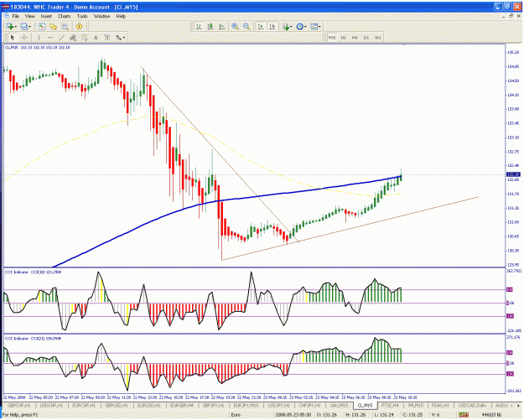Screen dimensions: 524x420
Task: Expand the Profiles dropdown arrow
Action: point(29,26)
